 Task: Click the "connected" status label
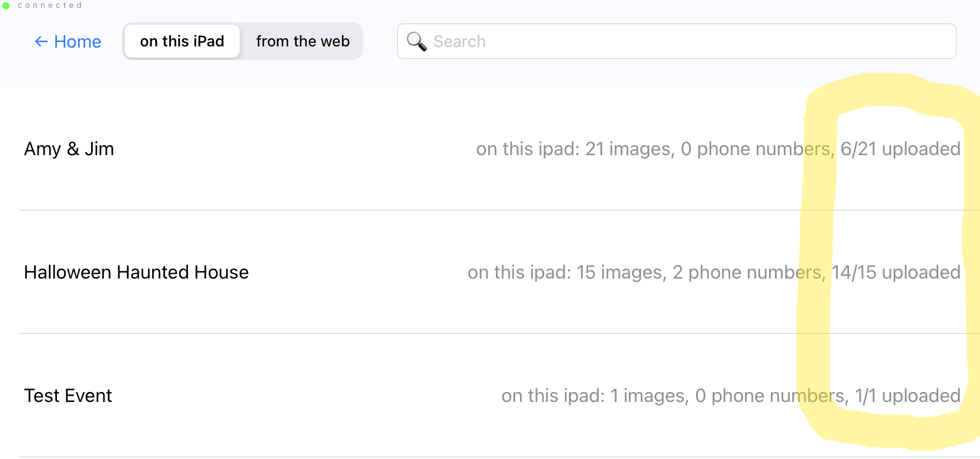tap(50, 5)
